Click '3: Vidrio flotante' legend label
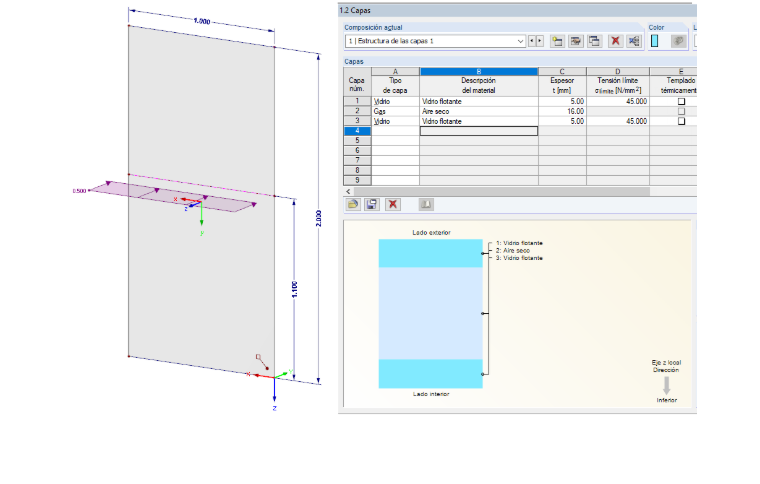The image size is (760, 484). tap(519, 258)
